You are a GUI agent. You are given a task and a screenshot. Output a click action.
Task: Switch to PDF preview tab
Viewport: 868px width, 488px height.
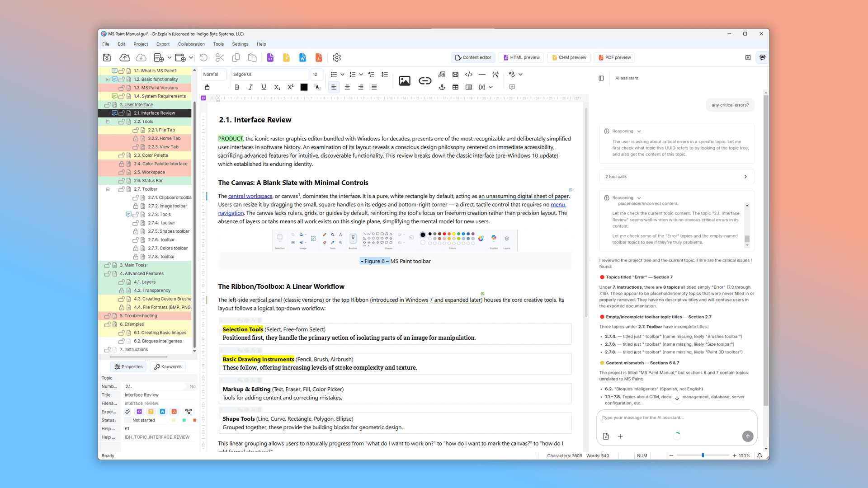click(x=614, y=57)
